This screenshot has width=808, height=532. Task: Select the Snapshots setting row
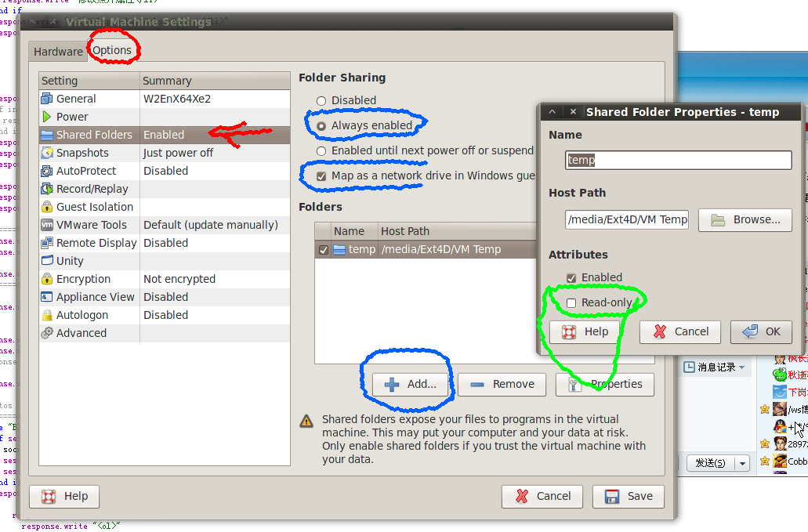tap(165, 153)
